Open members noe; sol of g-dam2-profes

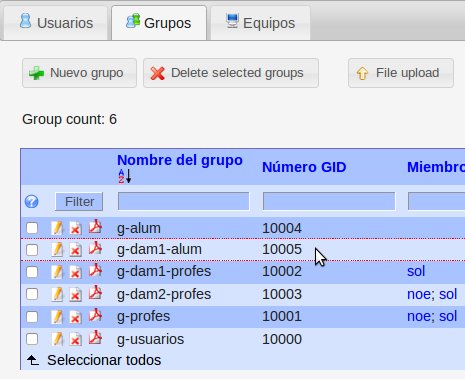(x=432, y=294)
